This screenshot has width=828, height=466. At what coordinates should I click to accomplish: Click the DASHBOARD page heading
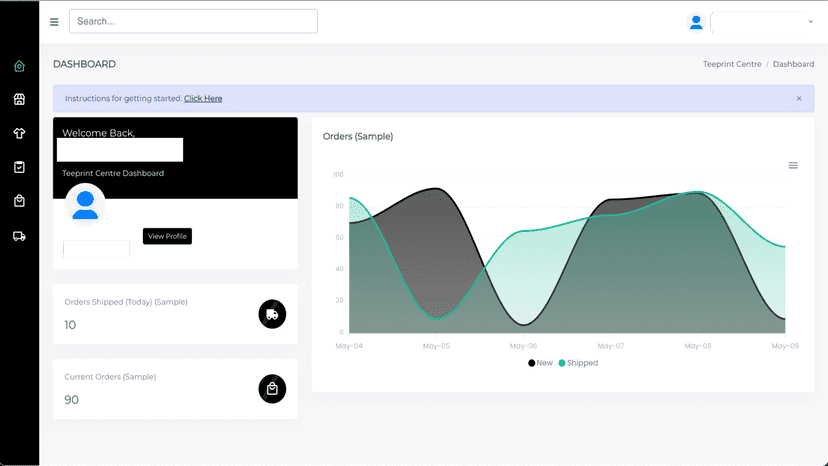84,64
